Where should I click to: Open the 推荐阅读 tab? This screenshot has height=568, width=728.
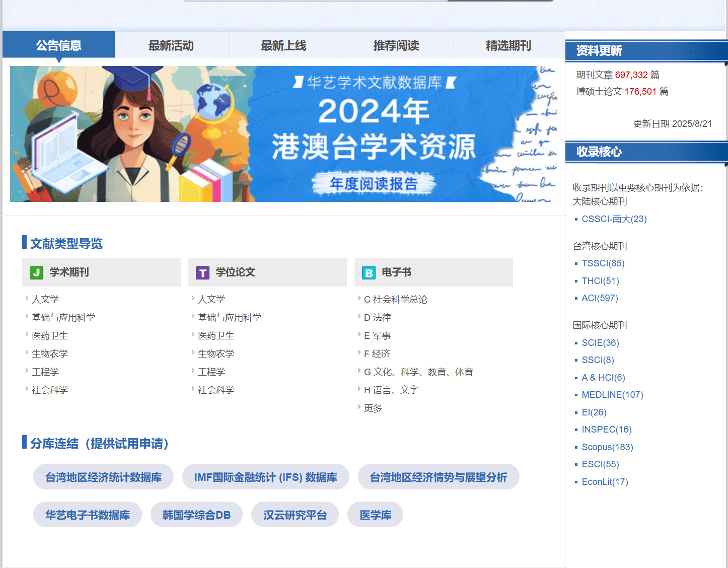pyautogui.click(x=396, y=45)
